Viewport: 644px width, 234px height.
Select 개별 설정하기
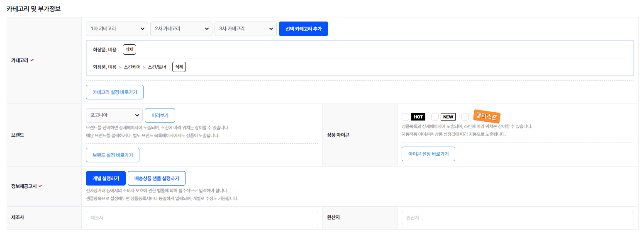pos(106,178)
